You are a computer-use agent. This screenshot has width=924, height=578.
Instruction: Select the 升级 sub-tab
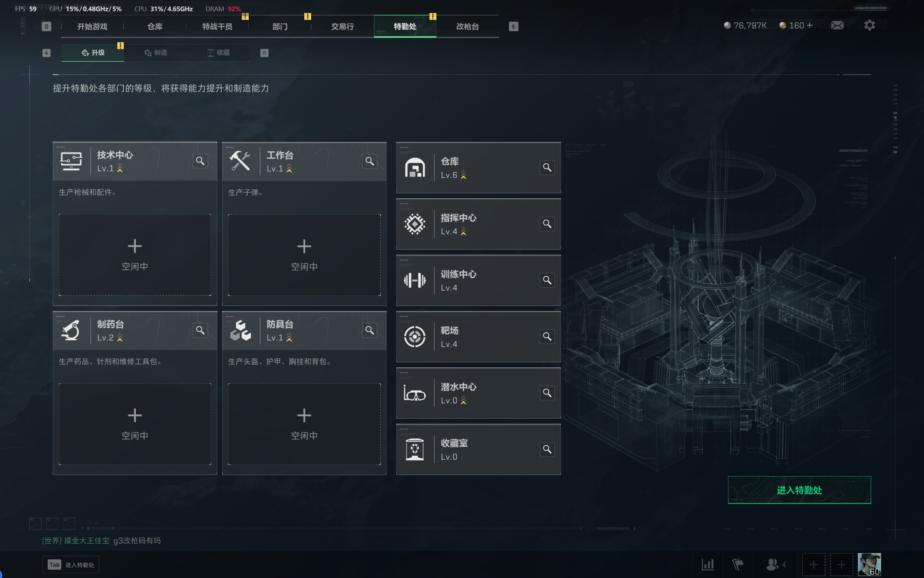[93, 53]
